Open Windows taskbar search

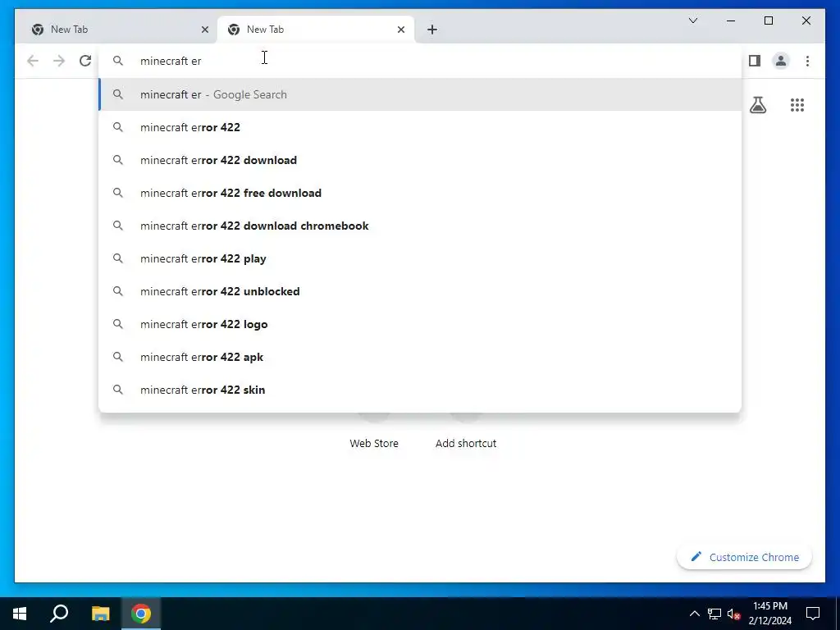59,614
